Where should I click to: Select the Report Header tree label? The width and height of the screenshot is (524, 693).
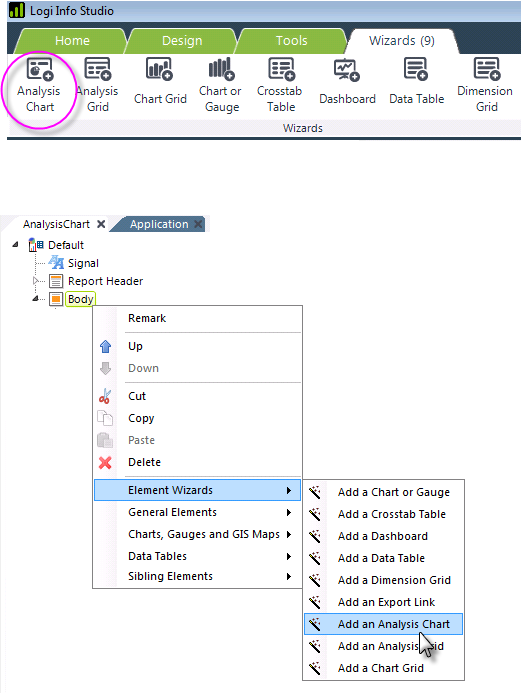click(x=105, y=281)
